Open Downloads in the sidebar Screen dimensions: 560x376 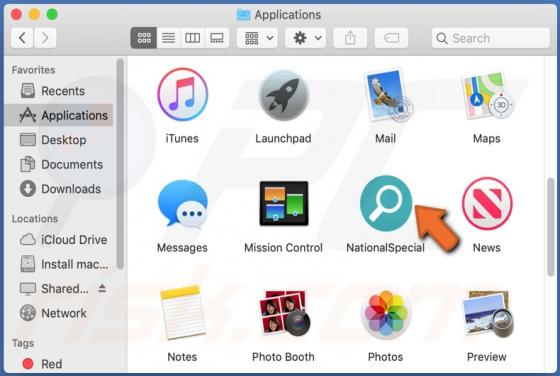point(59,189)
